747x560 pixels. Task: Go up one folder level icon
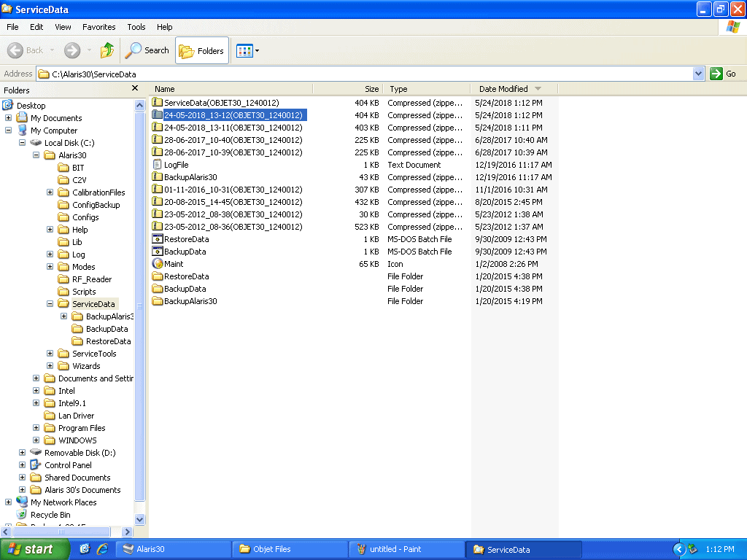pyautogui.click(x=107, y=50)
